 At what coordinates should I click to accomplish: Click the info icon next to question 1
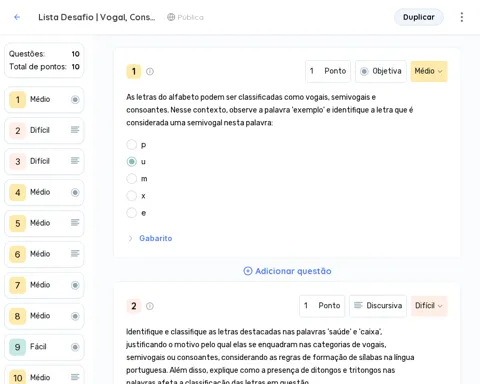(x=150, y=71)
